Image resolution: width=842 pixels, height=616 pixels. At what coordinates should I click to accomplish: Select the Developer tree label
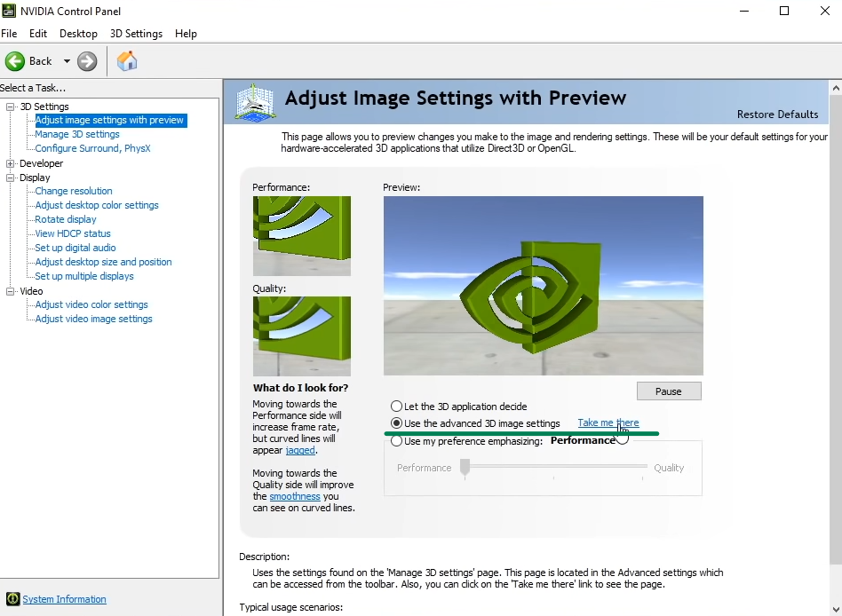[x=42, y=163]
